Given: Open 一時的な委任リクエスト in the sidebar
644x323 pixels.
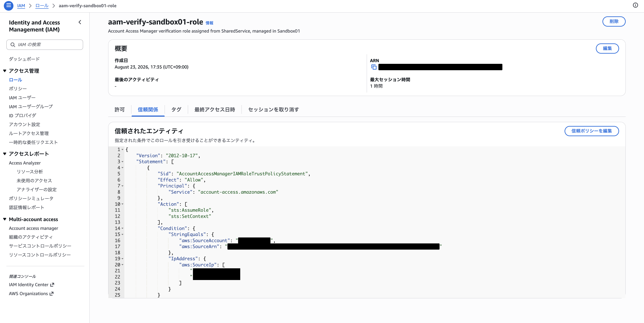Looking at the screenshot, I should click(x=33, y=142).
